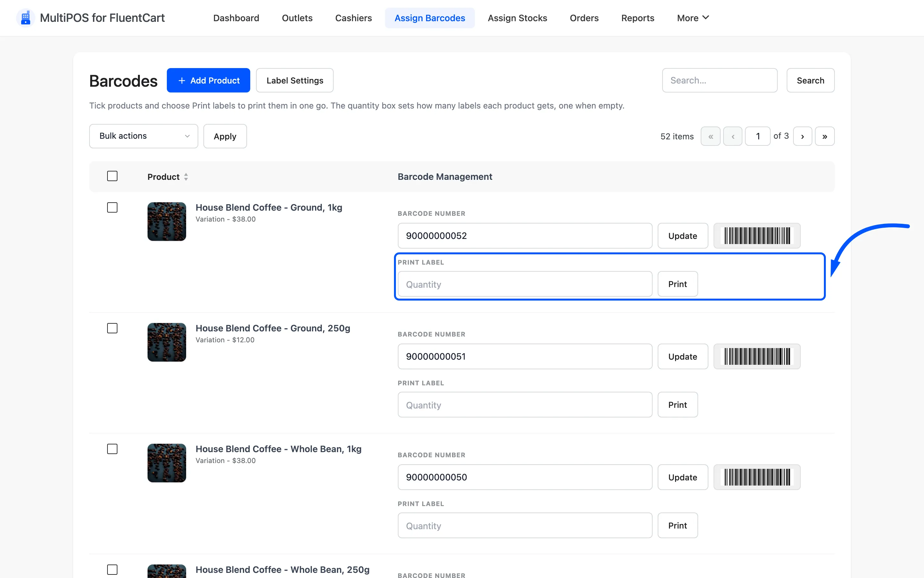The height and width of the screenshot is (578, 924).
Task: Select House Blend Whole Bean 1kg checkbox
Action: pyautogui.click(x=112, y=449)
